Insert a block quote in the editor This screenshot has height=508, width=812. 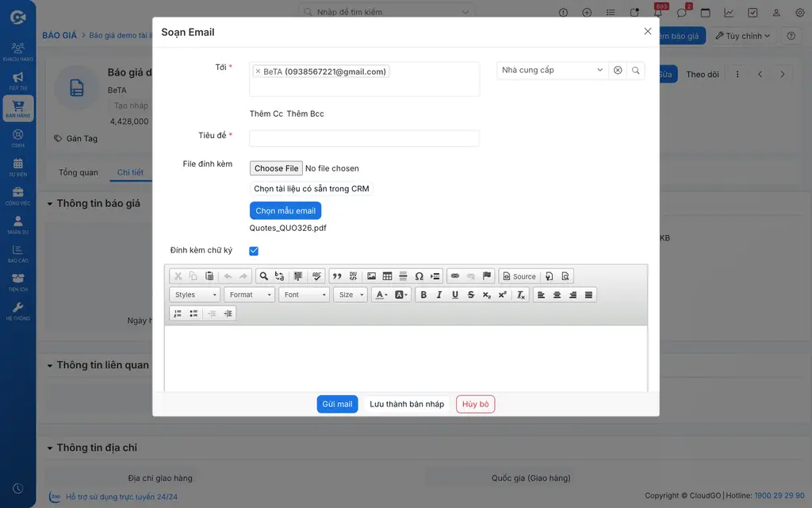[337, 276]
